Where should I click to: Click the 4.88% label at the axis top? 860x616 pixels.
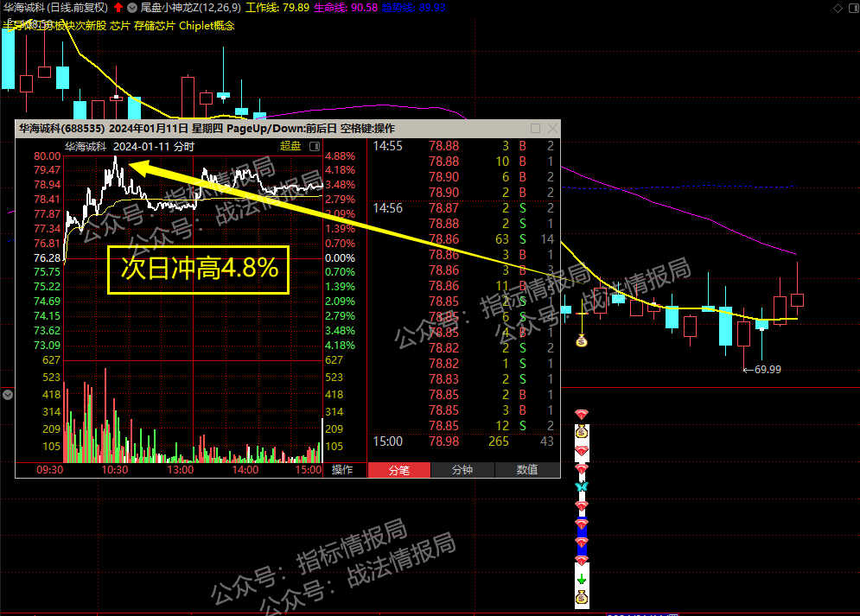340,156
